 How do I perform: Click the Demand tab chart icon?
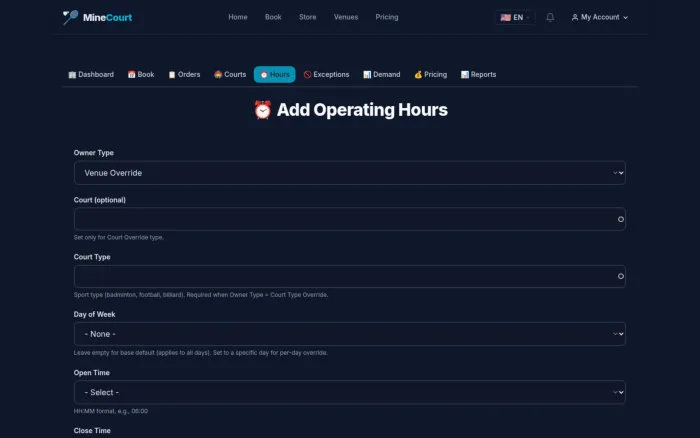367,75
